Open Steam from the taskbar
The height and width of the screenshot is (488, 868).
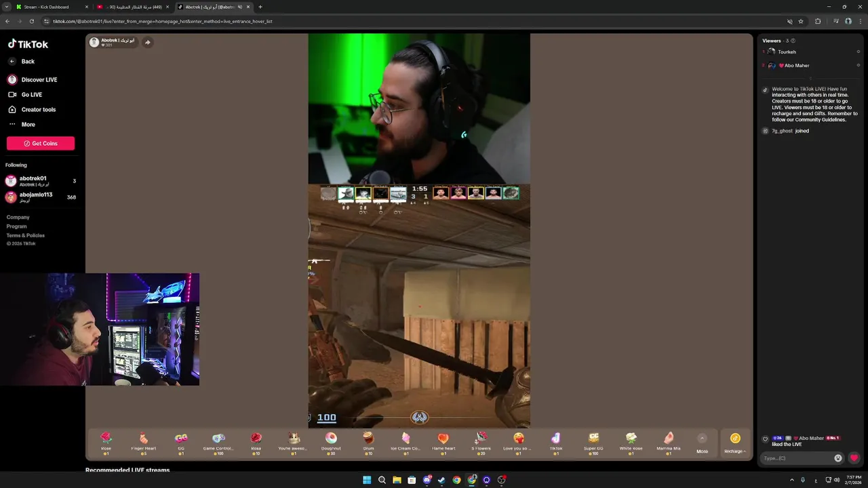click(x=441, y=480)
